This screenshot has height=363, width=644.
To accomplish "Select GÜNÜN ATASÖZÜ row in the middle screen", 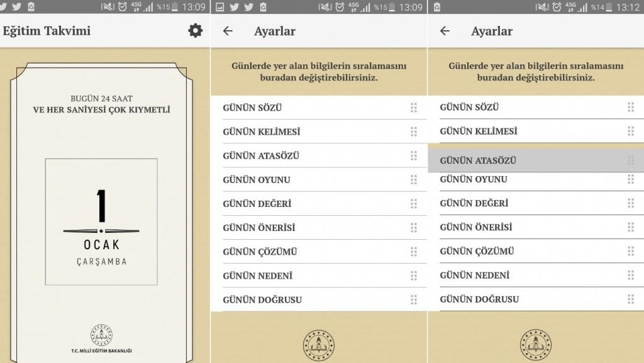I will pos(318,156).
